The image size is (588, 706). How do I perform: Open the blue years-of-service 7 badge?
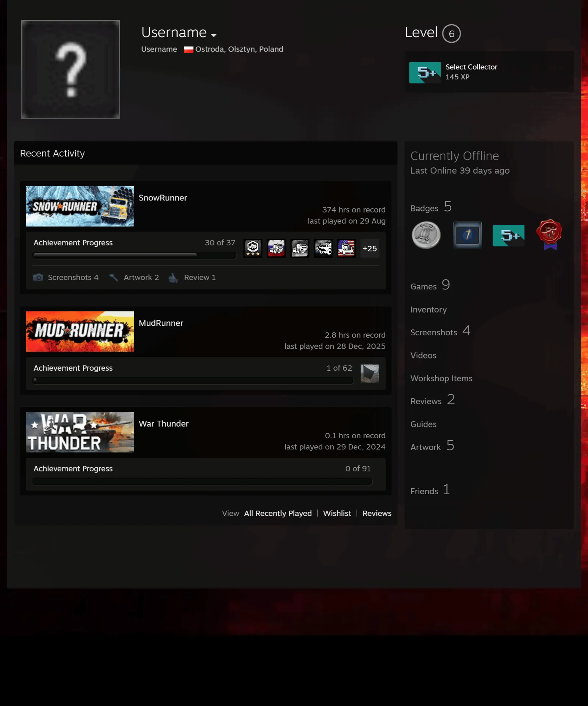[467, 235]
